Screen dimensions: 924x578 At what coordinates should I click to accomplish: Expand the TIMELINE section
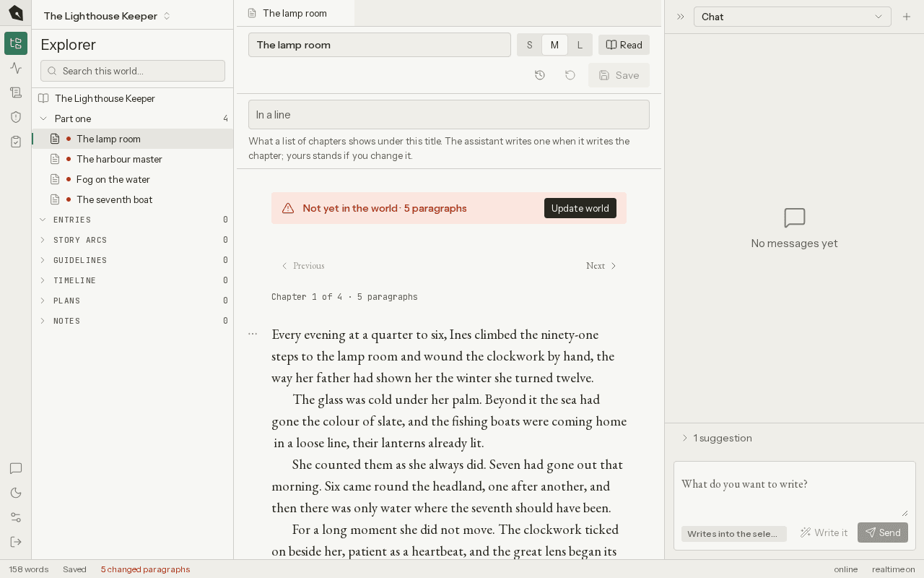tap(133, 280)
